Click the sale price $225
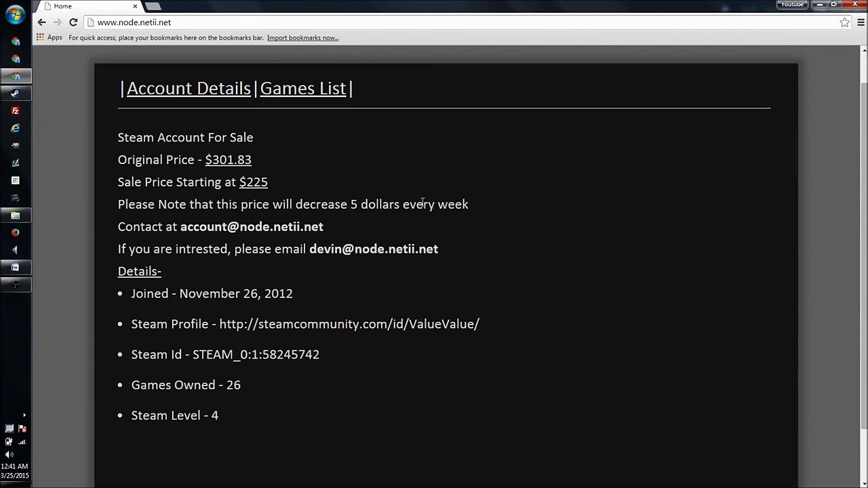 pyautogui.click(x=253, y=182)
